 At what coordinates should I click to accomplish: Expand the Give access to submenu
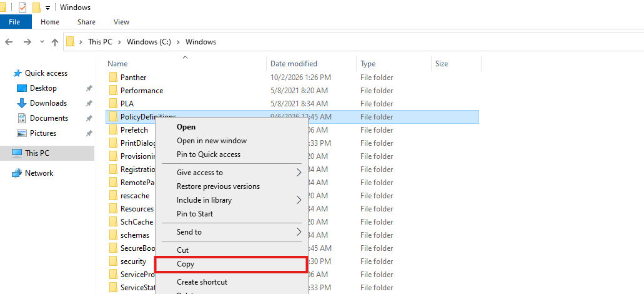[231, 173]
